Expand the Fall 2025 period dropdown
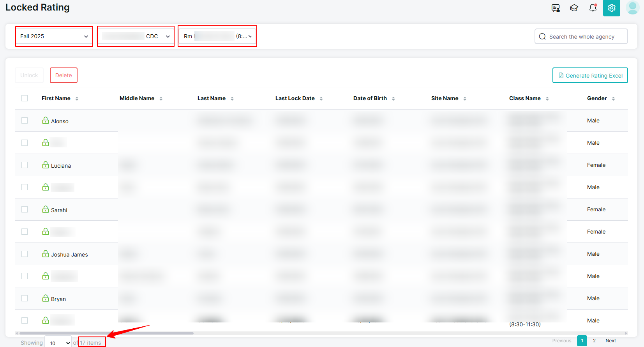The height and width of the screenshot is (347, 644). (x=54, y=36)
